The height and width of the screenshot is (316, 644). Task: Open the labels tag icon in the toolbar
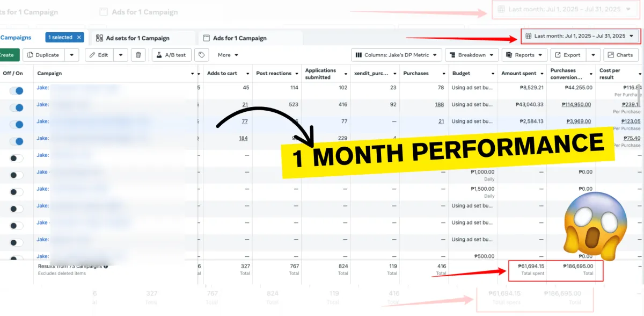coord(202,55)
